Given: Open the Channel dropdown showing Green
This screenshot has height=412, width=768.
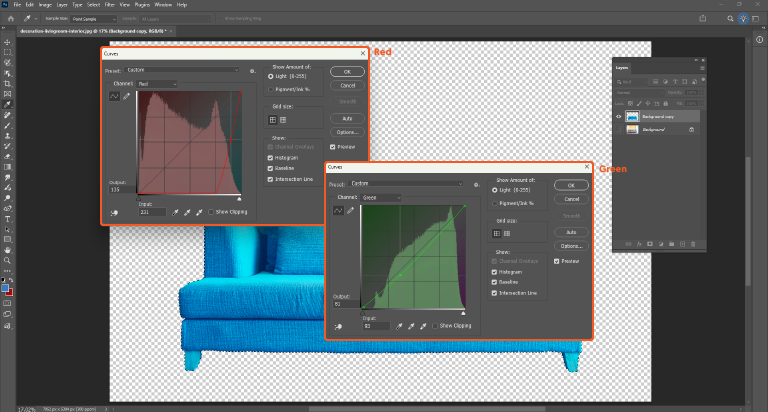Looking at the screenshot, I should coord(381,198).
